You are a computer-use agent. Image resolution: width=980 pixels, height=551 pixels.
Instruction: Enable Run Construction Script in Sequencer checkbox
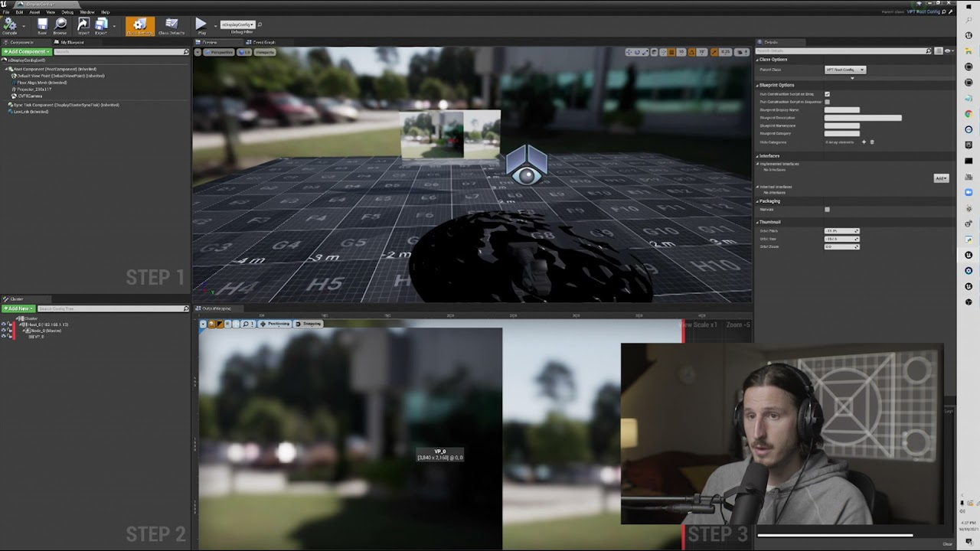827,102
